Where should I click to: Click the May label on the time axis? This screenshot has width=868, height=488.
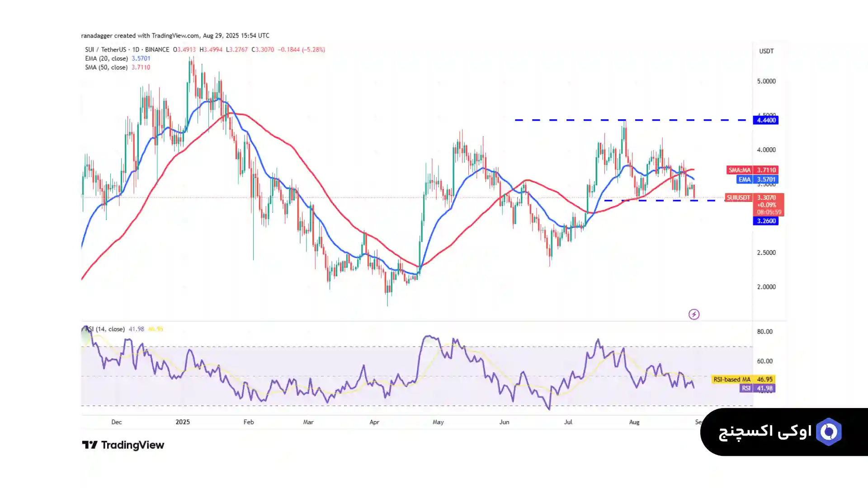pos(438,422)
